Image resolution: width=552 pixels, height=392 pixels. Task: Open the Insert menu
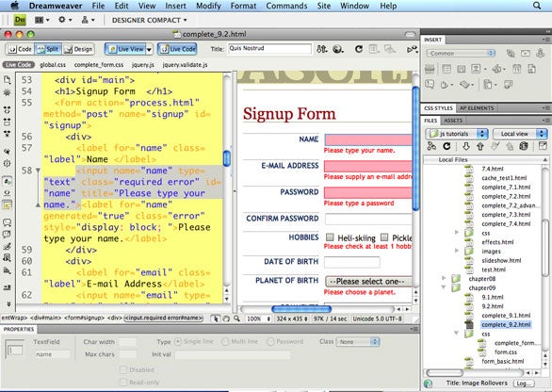[175, 6]
